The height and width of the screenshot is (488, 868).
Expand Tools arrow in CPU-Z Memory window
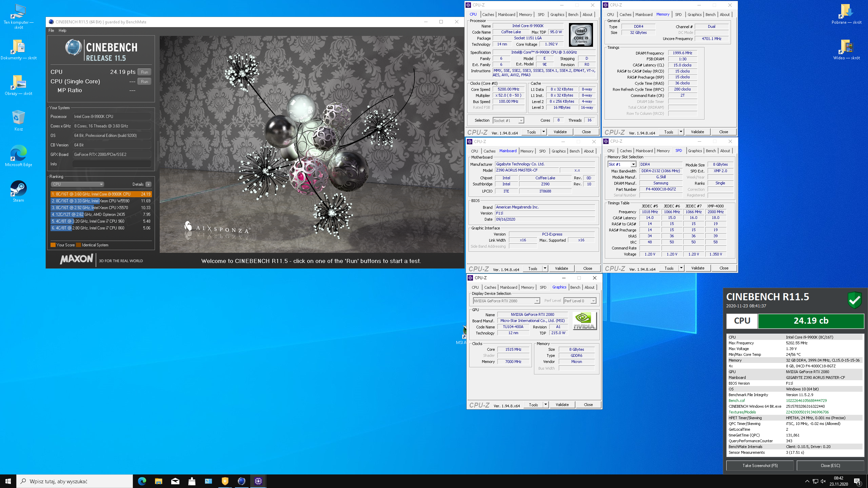click(x=681, y=132)
